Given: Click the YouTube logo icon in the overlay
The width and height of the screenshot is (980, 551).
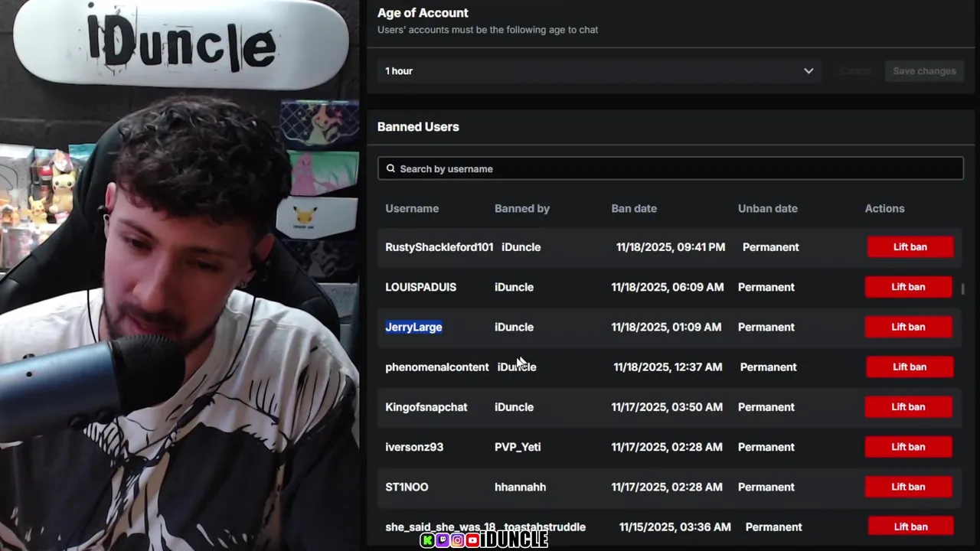Looking at the screenshot, I should point(472,540).
